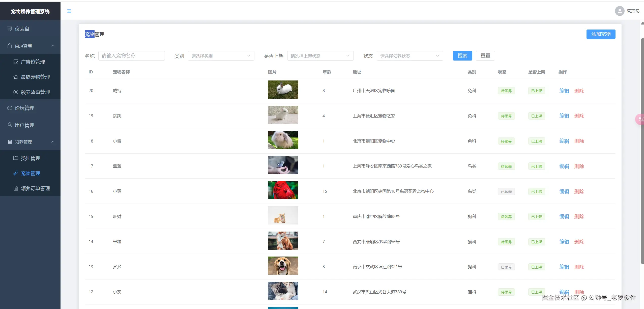Collapse the 首页管理 submenu
644x309 pixels.
(x=53, y=46)
